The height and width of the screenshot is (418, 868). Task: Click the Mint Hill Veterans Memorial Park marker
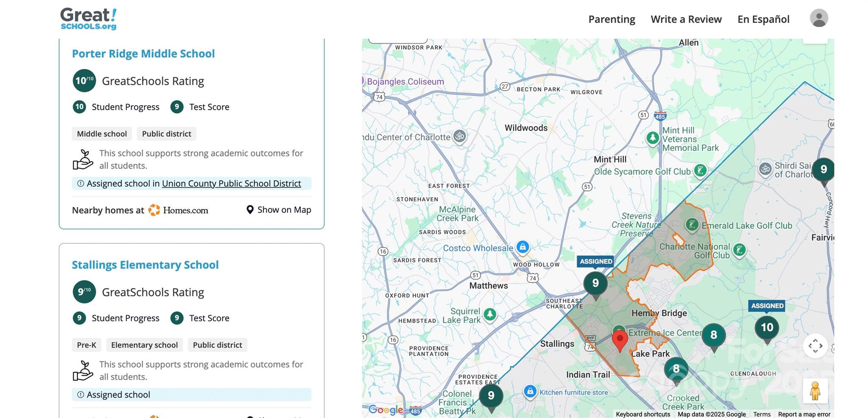[653, 138]
